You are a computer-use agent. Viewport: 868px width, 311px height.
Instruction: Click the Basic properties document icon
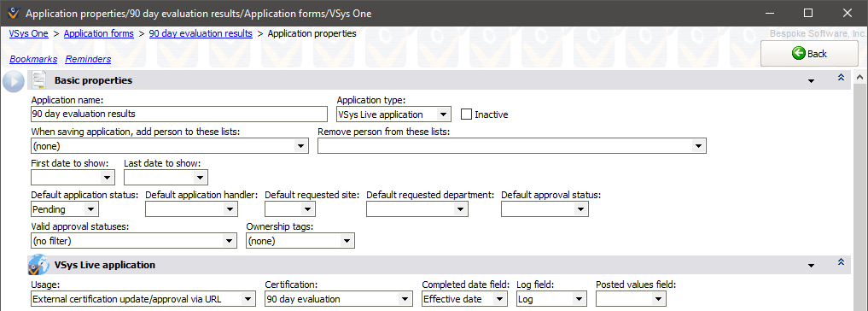38,80
